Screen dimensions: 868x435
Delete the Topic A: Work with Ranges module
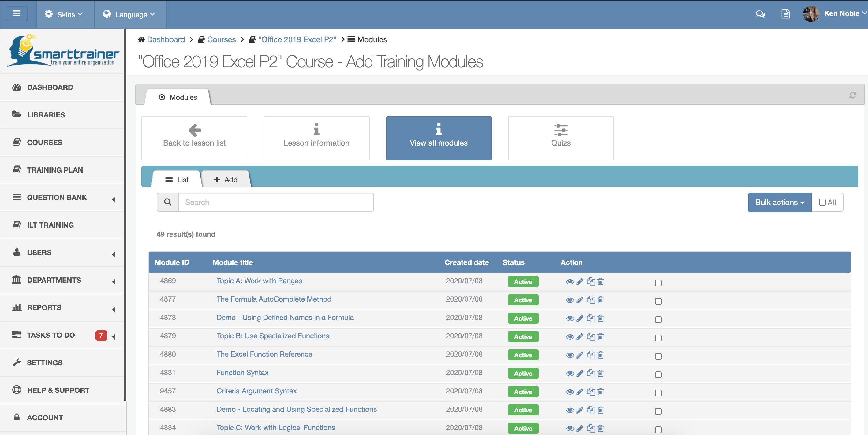pyautogui.click(x=600, y=281)
